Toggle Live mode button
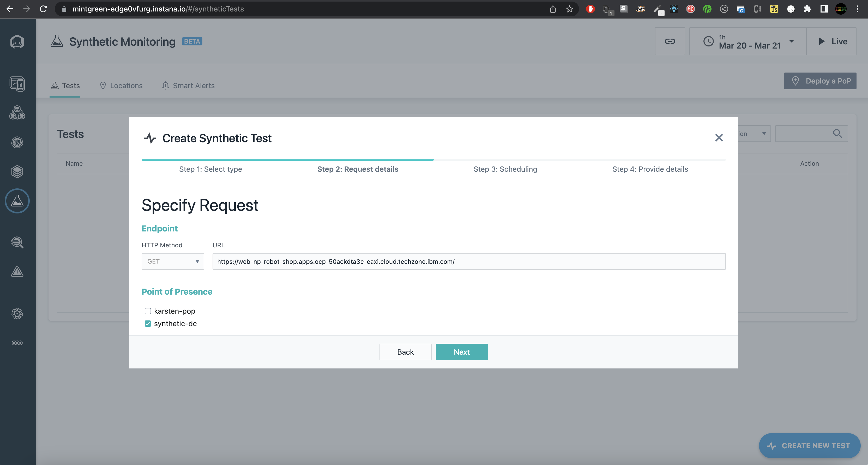The width and height of the screenshot is (868, 465). [831, 41]
